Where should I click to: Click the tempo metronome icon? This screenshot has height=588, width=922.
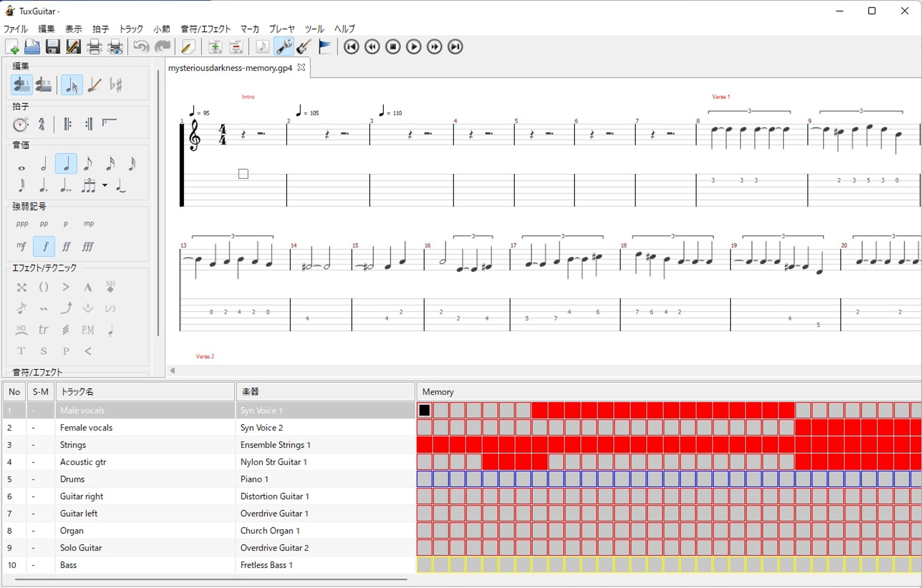pos(20,124)
